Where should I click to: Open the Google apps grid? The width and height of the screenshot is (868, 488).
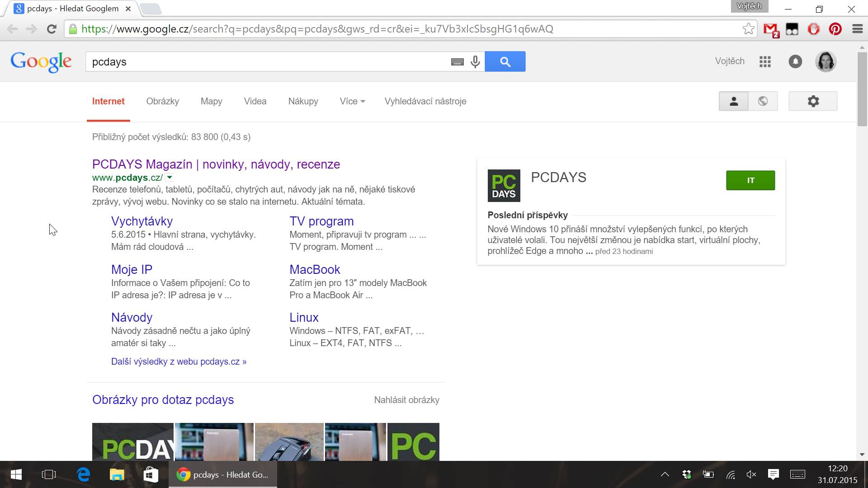pos(765,61)
